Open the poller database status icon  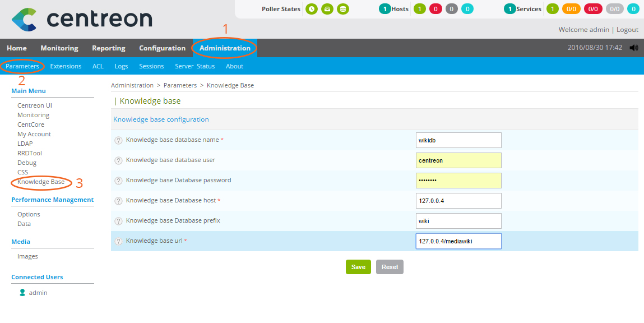(x=343, y=8)
